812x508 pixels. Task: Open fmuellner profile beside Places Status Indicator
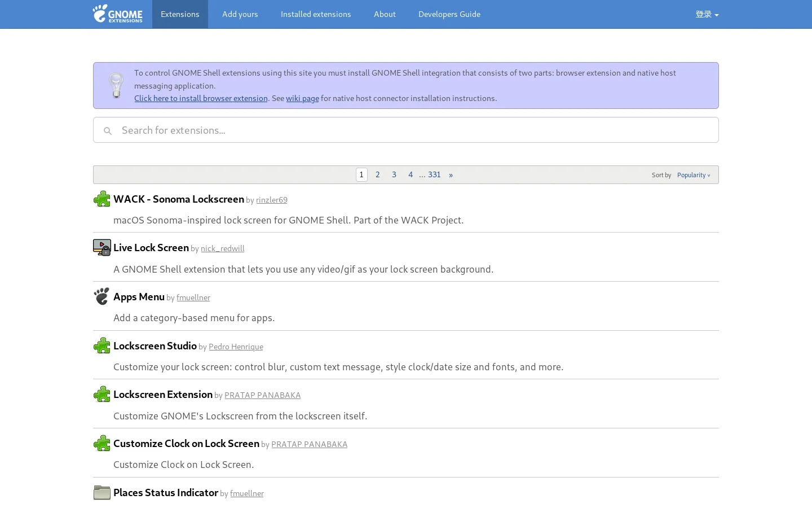point(247,493)
